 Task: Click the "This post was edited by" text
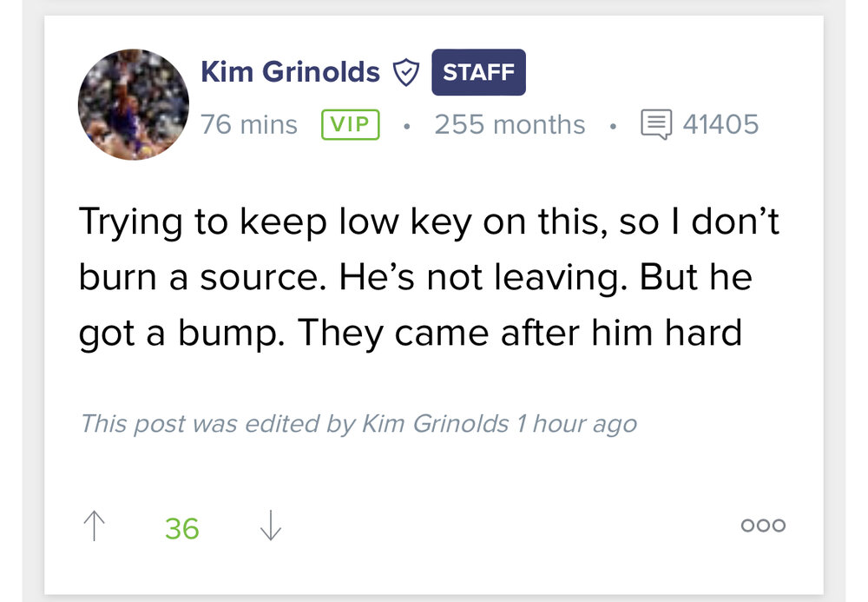(x=217, y=424)
